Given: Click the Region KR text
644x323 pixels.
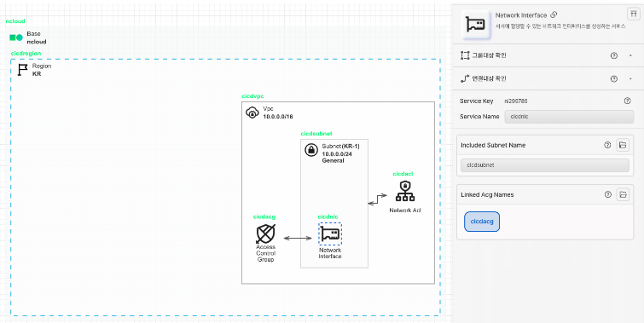Looking at the screenshot, I should (x=42, y=70).
